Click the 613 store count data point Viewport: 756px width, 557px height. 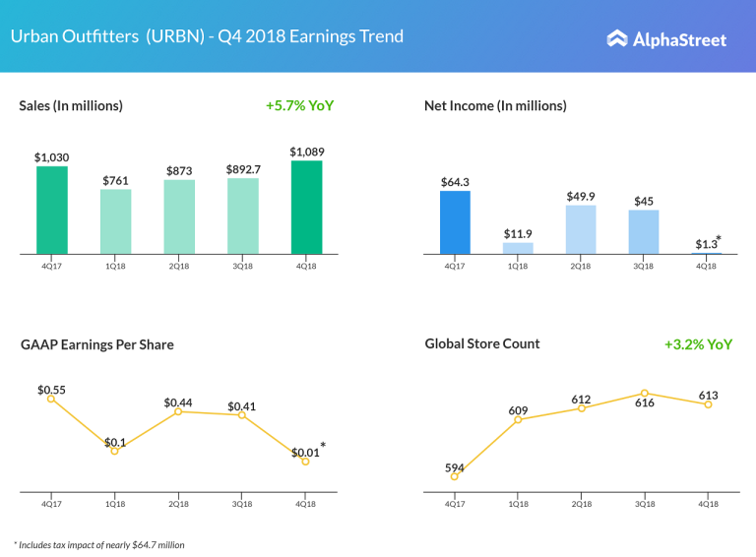(708, 404)
